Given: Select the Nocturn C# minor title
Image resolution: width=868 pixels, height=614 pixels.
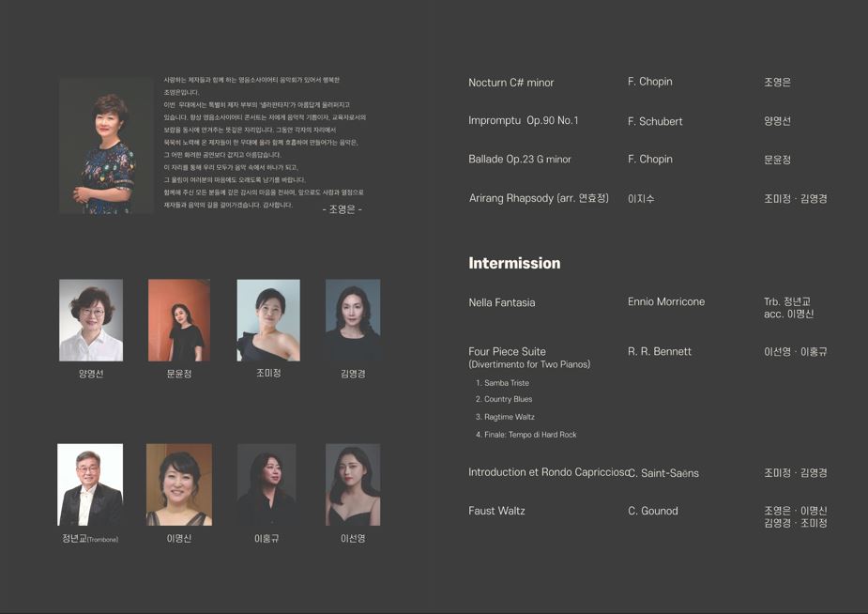Looking at the screenshot, I should pyautogui.click(x=511, y=83).
